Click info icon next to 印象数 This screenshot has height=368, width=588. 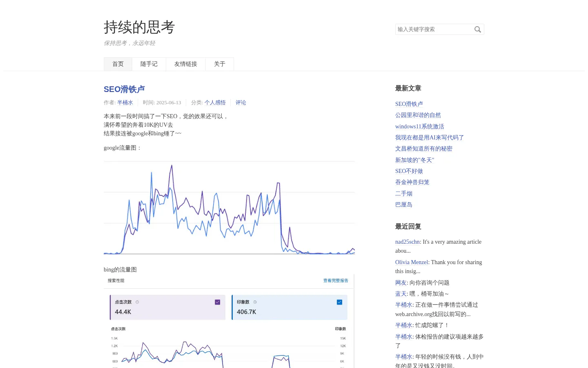[255, 302]
